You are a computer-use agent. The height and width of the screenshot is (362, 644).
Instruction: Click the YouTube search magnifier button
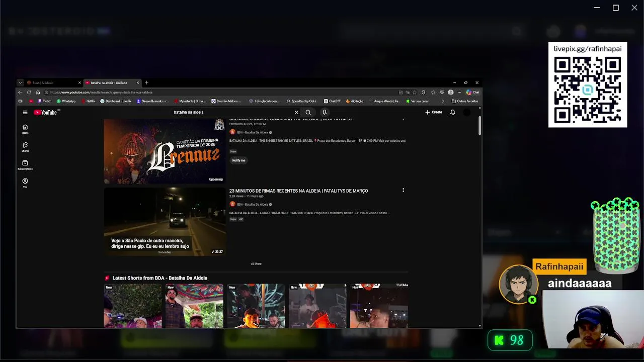[x=308, y=112]
